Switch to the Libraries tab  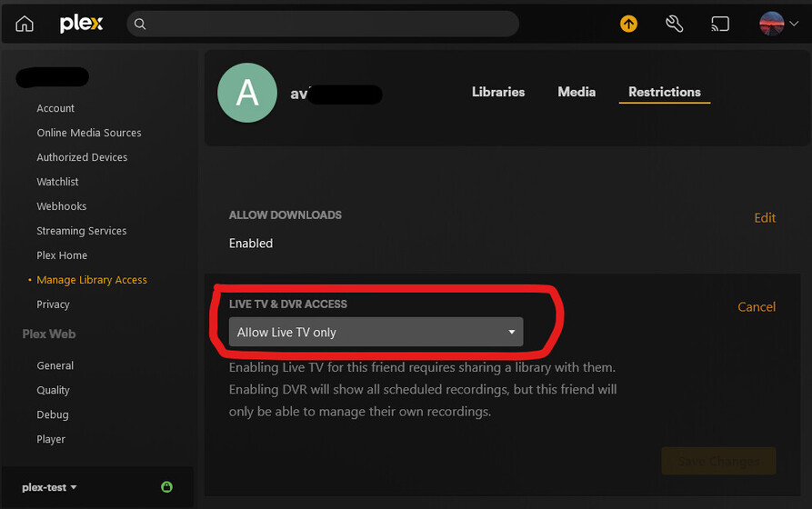pos(498,92)
